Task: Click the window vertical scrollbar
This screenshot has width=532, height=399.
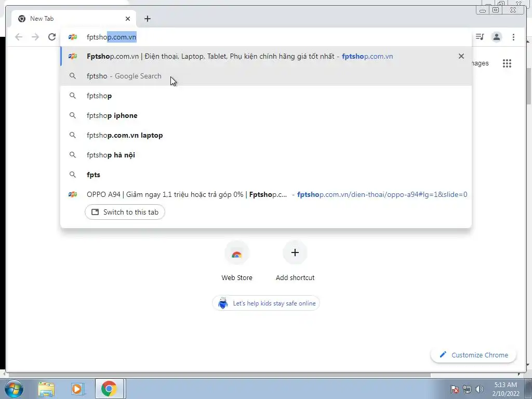Action: 528,87
